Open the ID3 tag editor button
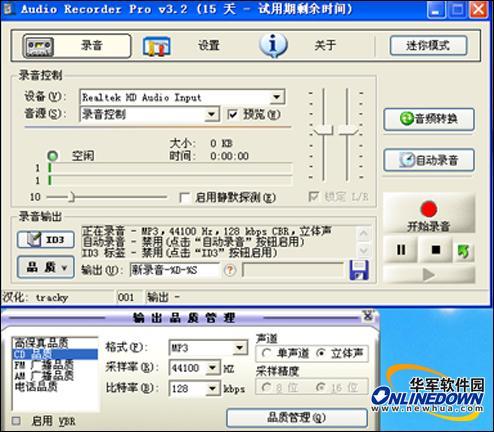 [x=46, y=239]
